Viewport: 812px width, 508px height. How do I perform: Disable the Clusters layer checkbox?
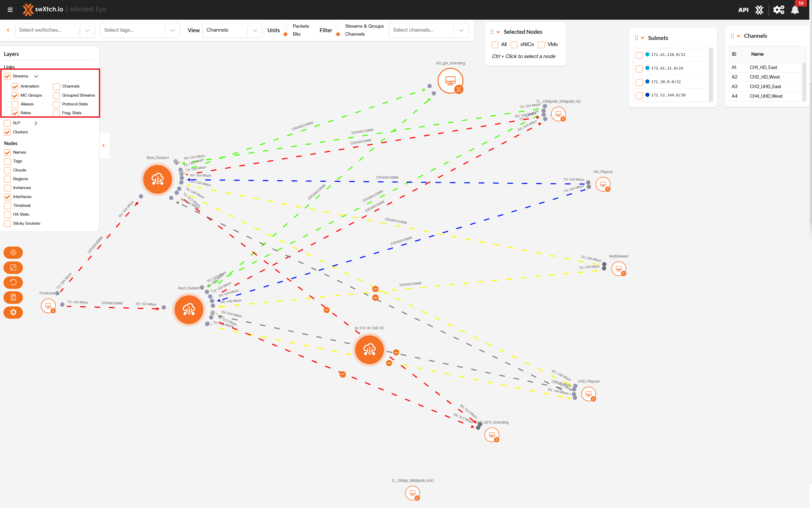click(x=7, y=132)
